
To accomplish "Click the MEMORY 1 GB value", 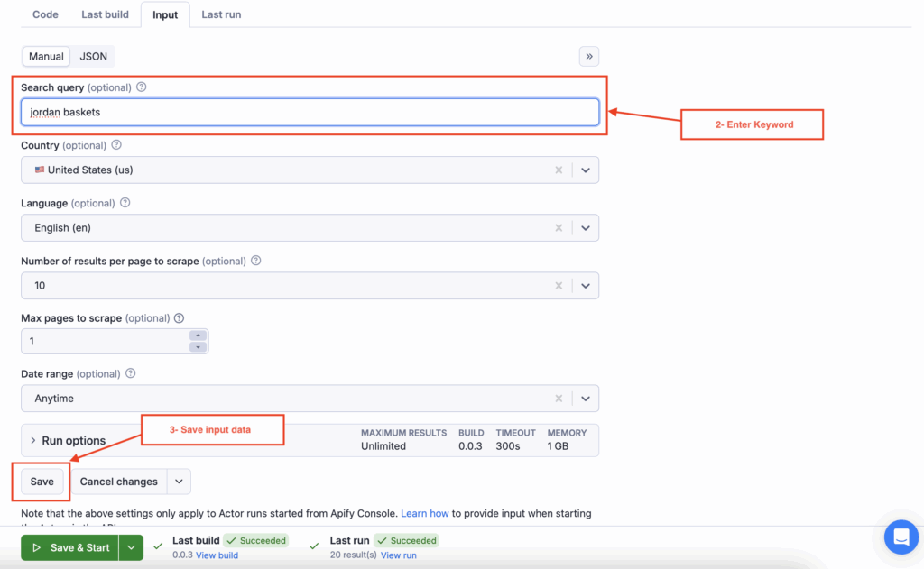I will coord(558,445).
